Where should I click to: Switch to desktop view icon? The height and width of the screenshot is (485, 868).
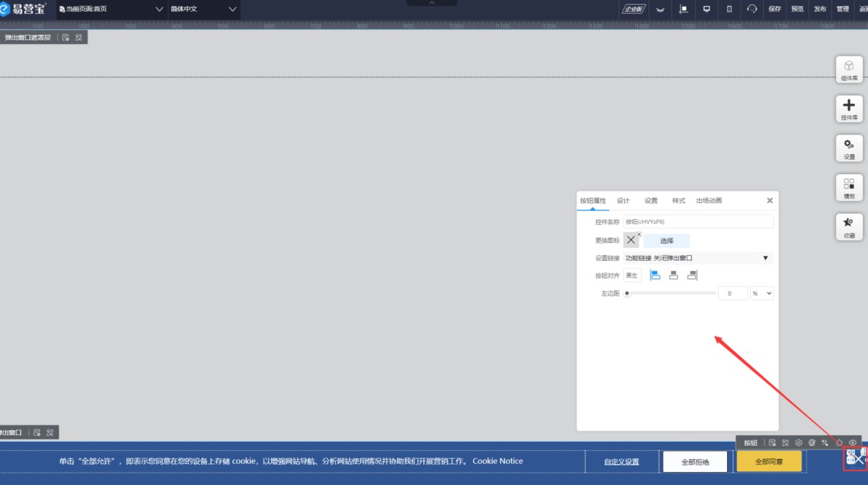pyautogui.click(x=707, y=9)
